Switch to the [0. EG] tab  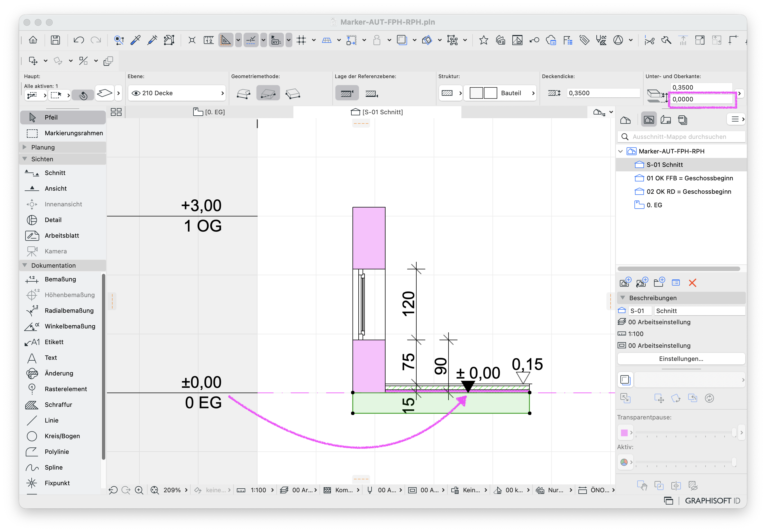click(209, 112)
